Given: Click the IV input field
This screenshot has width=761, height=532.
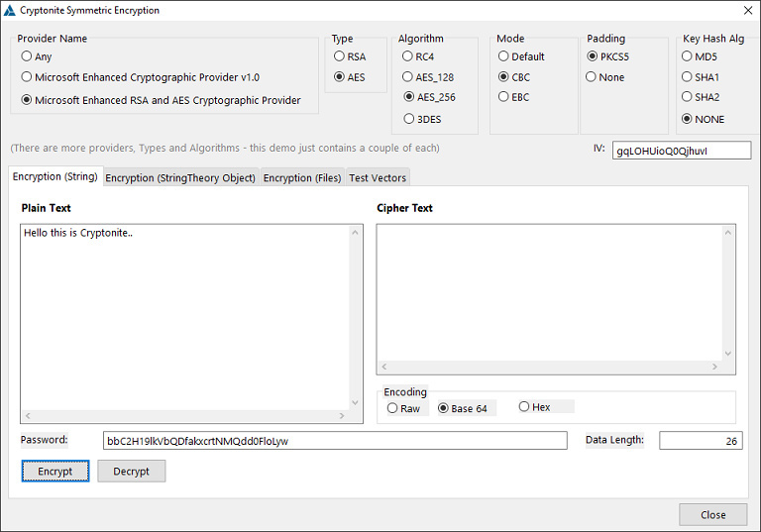Looking at the screenshot, I should tap(682, 151).
